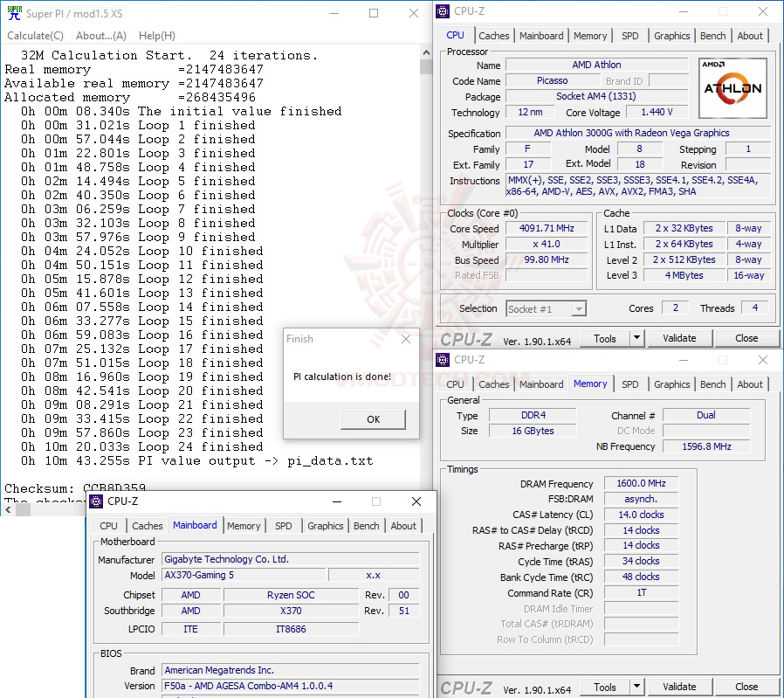
Task: Click BIOS version F50a AGESA field
Action: (291, 686)
